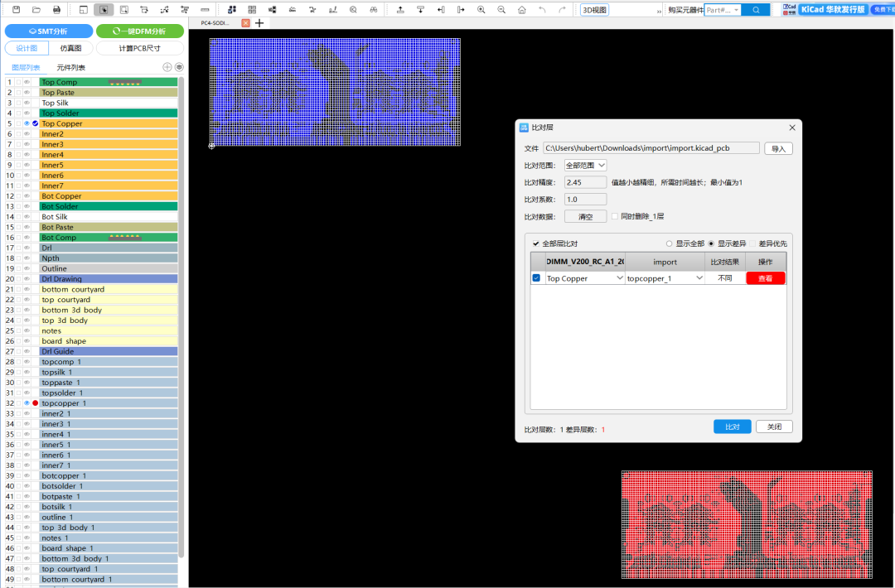Click the SMT分析 button
Screen dimensions: 895x588
coord(49,31)
